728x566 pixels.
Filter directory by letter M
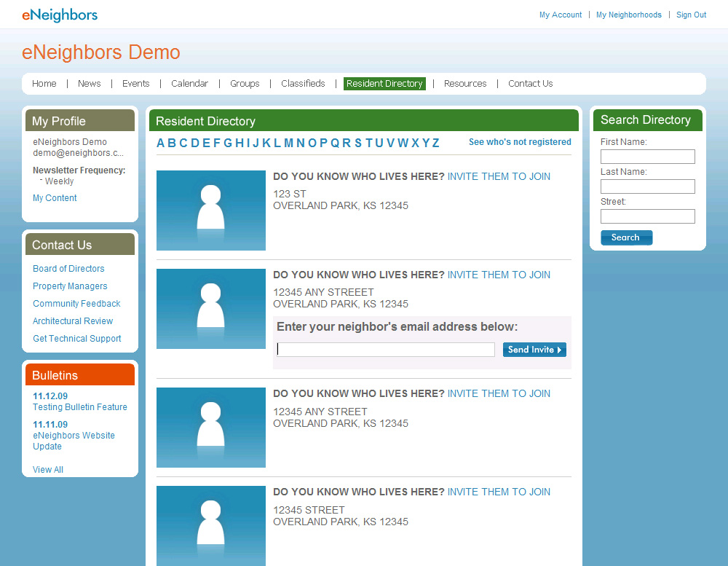pos(288,143)
